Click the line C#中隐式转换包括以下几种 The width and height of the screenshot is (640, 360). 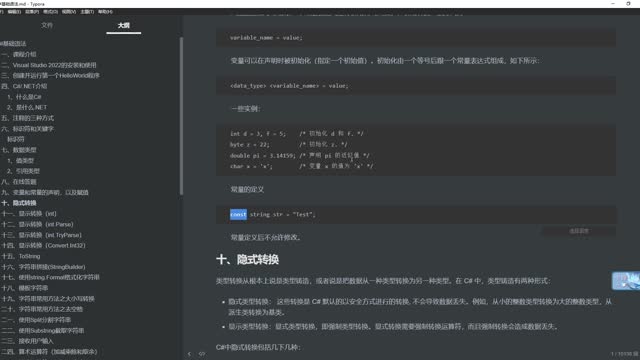[258, 347]
